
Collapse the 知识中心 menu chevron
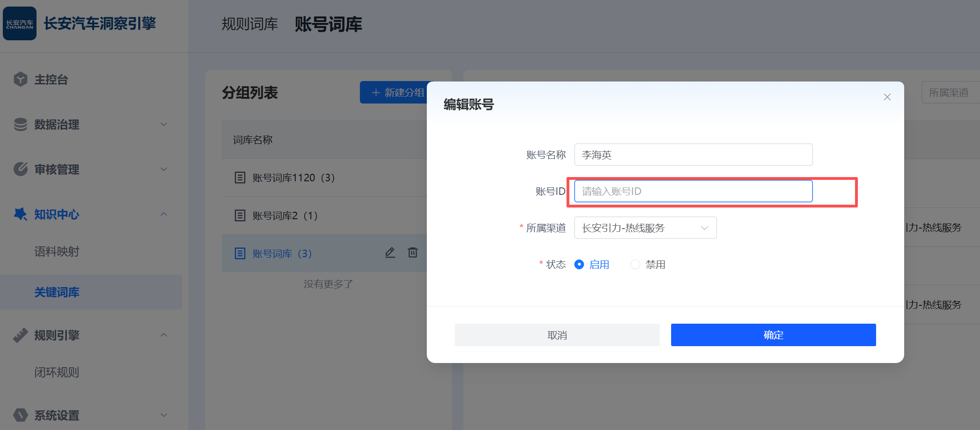(164, 214)
